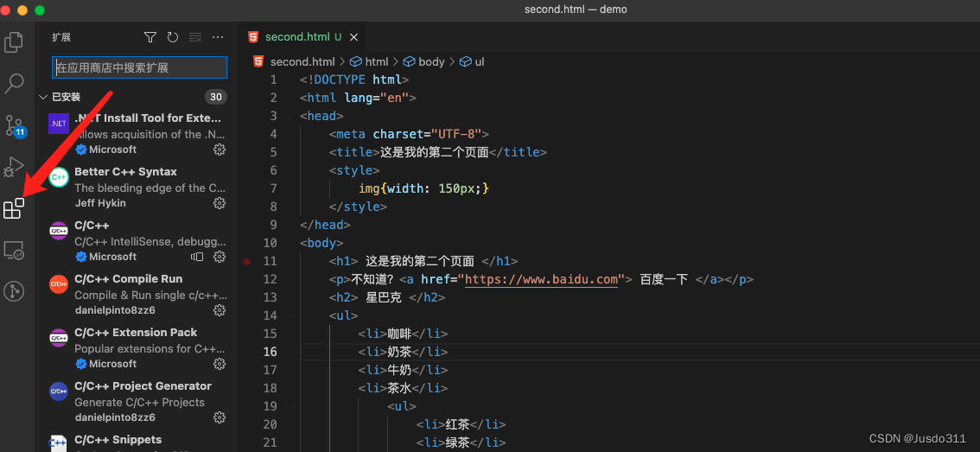Image resolution: width=980 pixels, height=452 pixels.
Task: Click the C/C++ Compile Run orange logo
Action: [x=59, y=284]
